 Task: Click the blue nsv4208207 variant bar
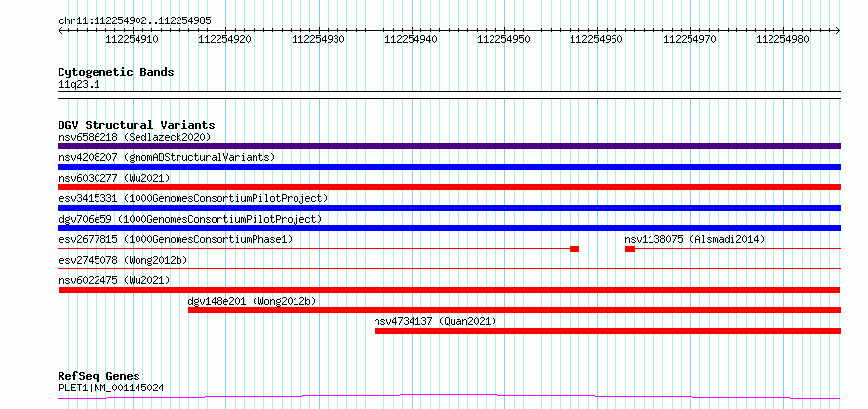449,167
